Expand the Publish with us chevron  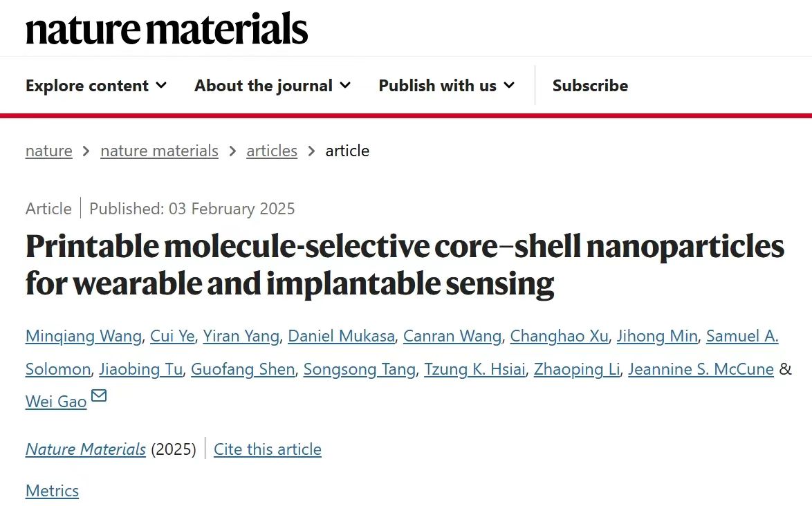510,85
